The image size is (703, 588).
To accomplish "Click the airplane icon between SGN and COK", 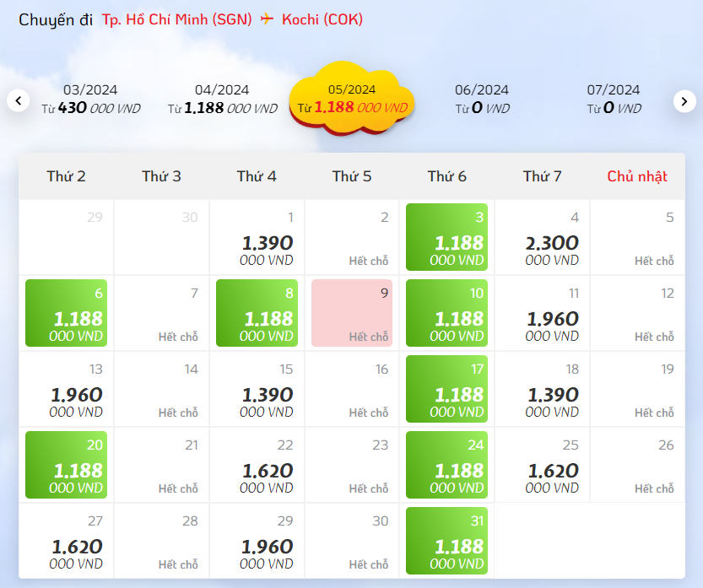I will [x=267, y=19].
